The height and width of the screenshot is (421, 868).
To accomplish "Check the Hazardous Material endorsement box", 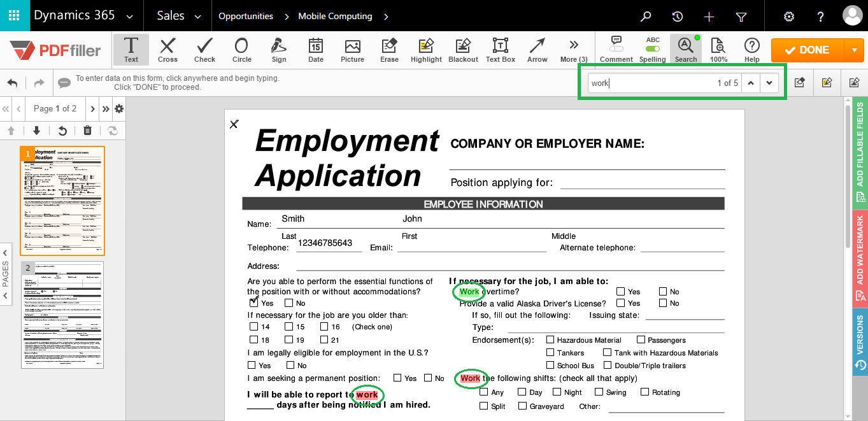I will tap(551, 340).
